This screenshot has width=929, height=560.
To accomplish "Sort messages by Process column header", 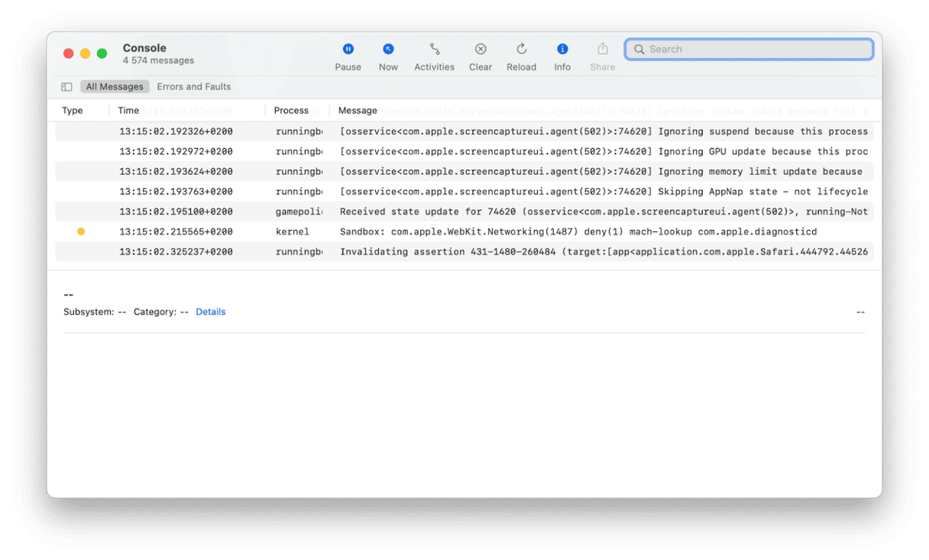I will tap(291, 111).
